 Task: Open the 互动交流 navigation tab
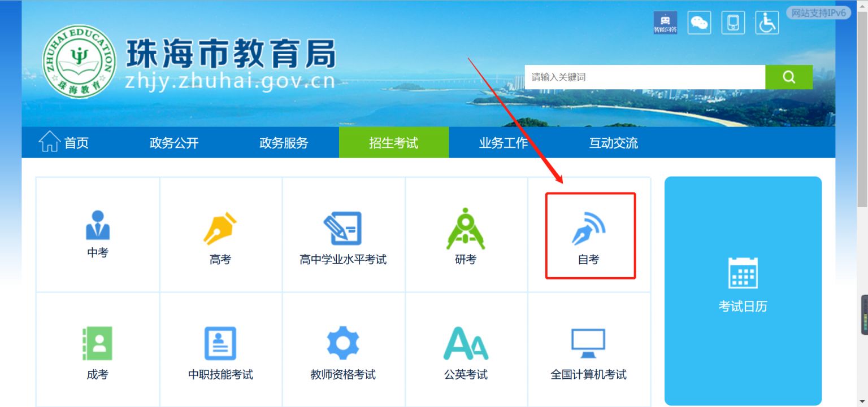click(x=614, y=143)
